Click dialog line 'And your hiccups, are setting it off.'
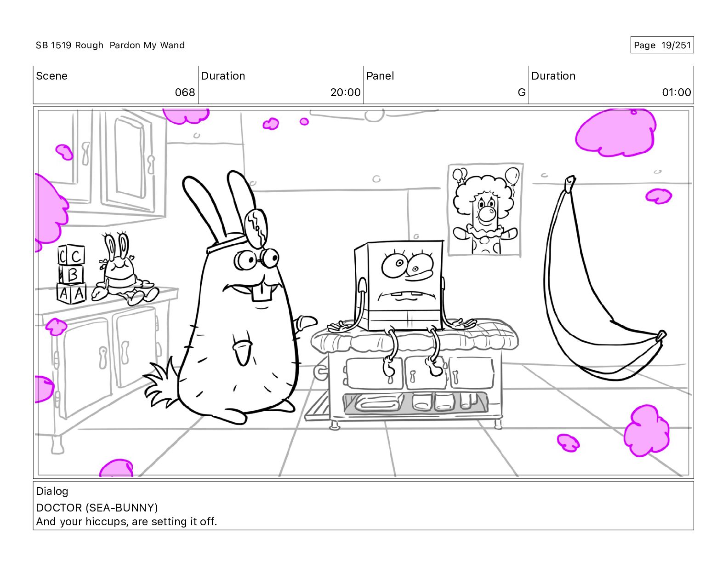This screenshot has width=728, height=563. (x=126, y=522)
